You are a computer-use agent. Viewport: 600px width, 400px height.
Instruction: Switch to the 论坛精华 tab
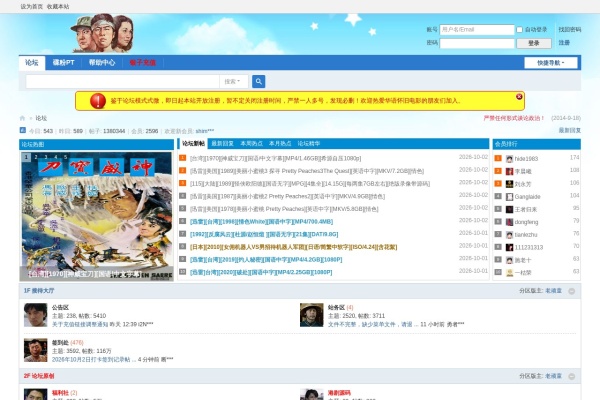(309, 144)
